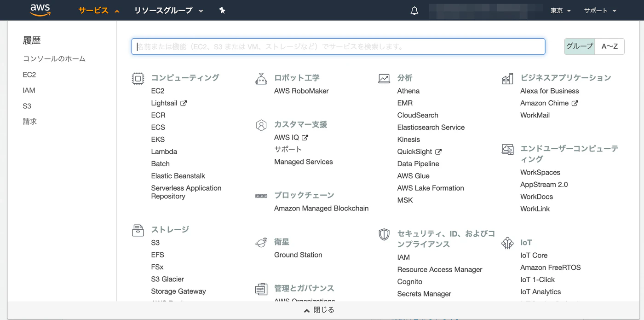Click external link icon beside QuickSight

click(x=438, y=151)
